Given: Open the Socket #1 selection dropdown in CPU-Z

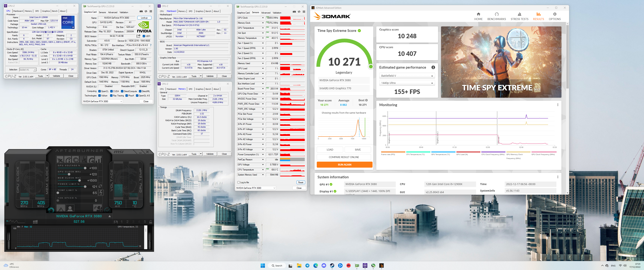Looking at the screenshot, I should 28,70.
